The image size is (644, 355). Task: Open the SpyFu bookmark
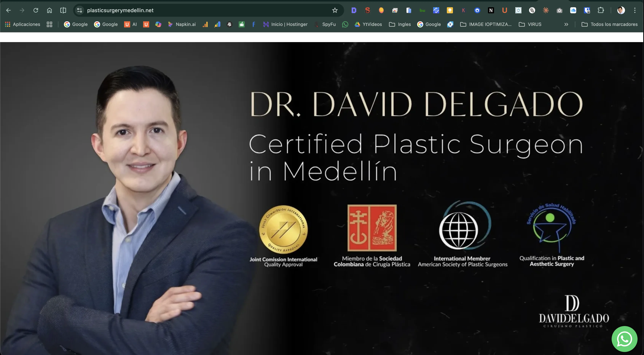tap(325, 24)
